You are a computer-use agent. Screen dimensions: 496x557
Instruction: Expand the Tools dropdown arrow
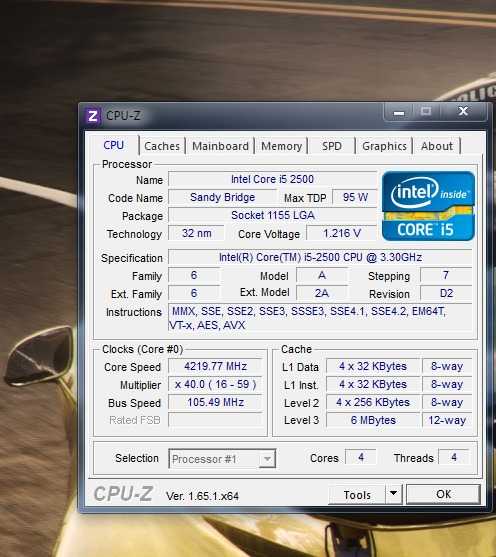pos(394,494)
